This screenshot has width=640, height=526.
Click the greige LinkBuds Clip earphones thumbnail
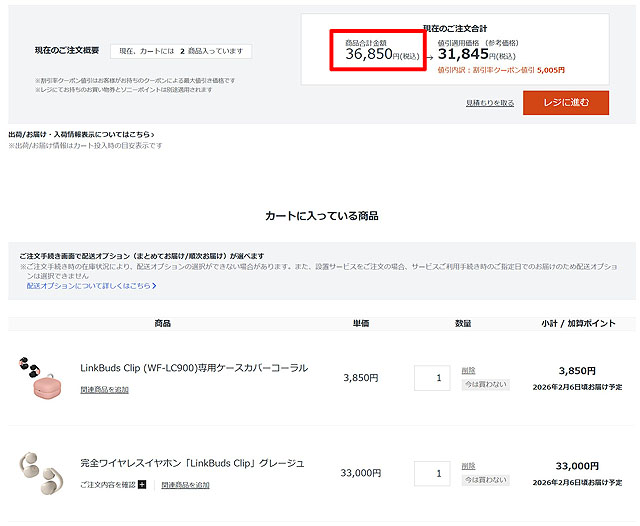(x=40, y=472)
